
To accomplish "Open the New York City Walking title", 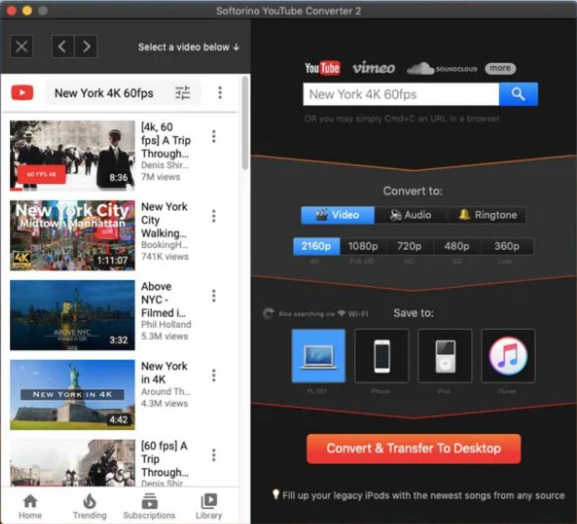I will (164, 220).
